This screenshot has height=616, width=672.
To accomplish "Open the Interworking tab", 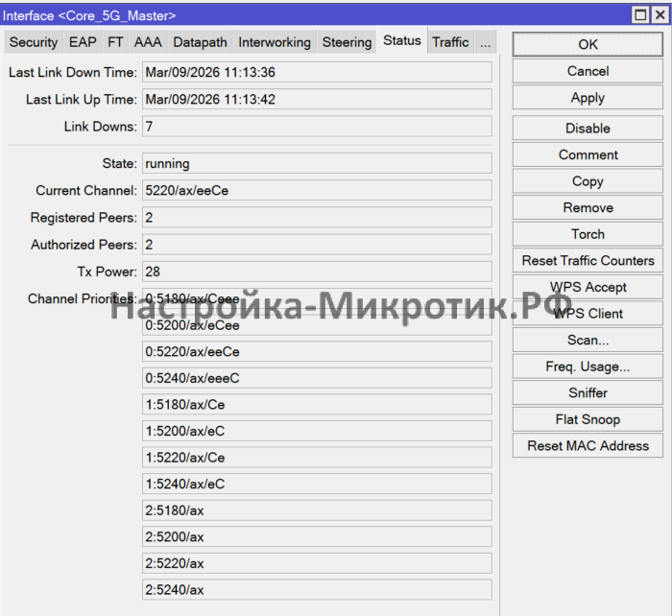I will (x=275, y=42).
